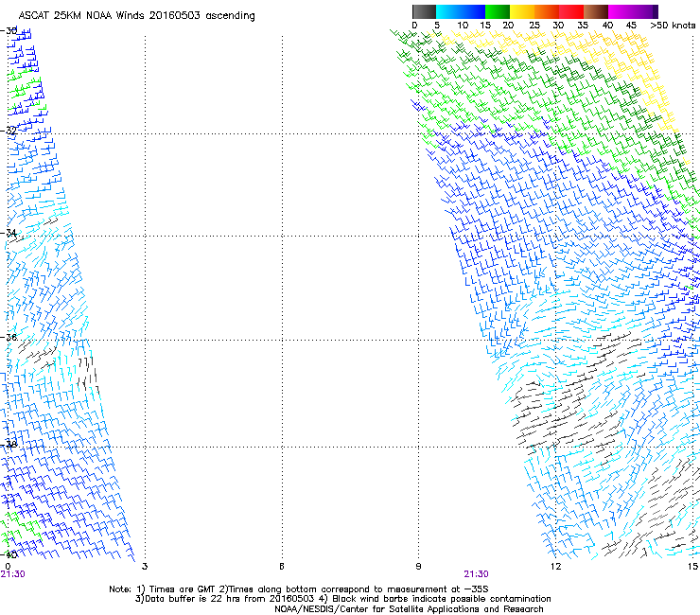Click the orange 25-30 knots color segment
Screen dimensions: 700x615
[547, 11]
